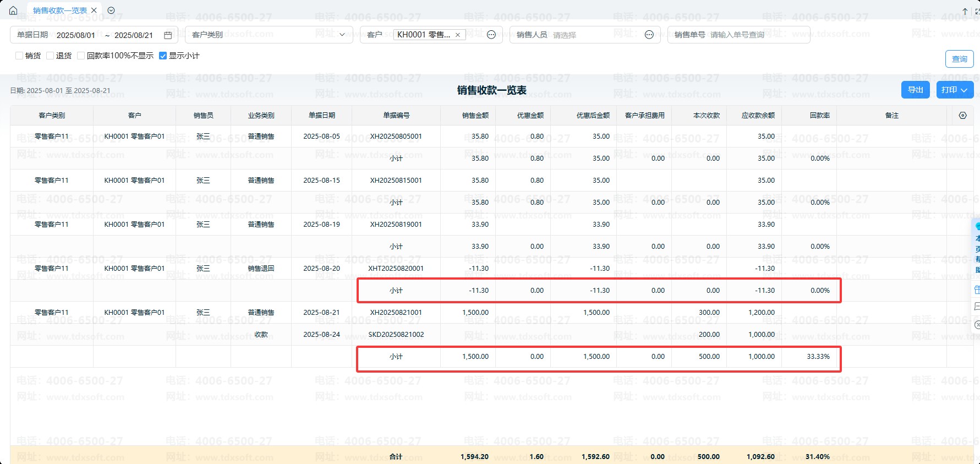This screenshot has height=464, width=980.
Task: Enable the 销货 checkbox
Action: 19,56
